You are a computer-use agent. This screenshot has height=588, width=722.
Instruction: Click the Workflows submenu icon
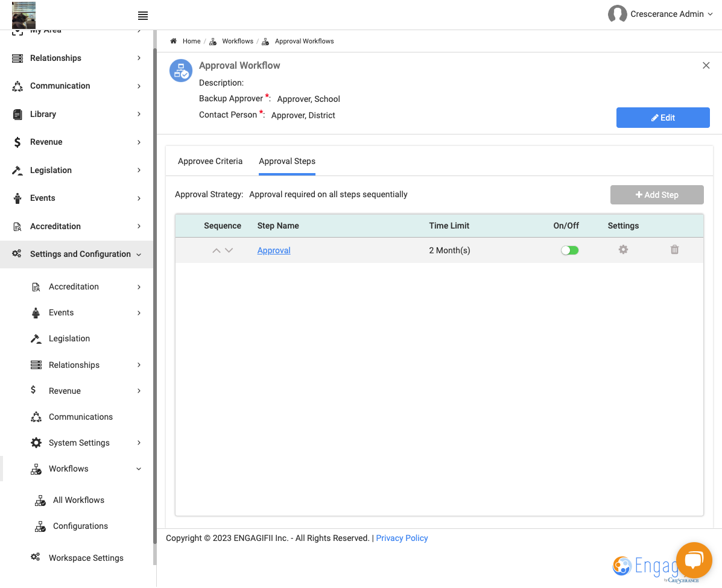36,469
